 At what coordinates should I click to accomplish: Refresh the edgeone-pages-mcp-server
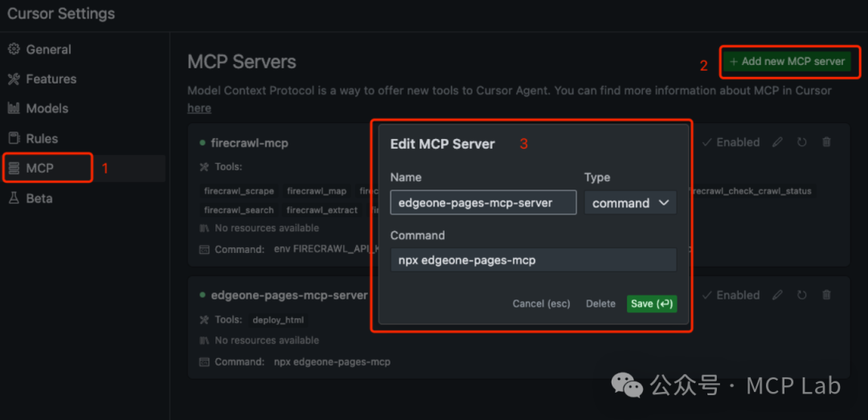[x=801, y=295]
